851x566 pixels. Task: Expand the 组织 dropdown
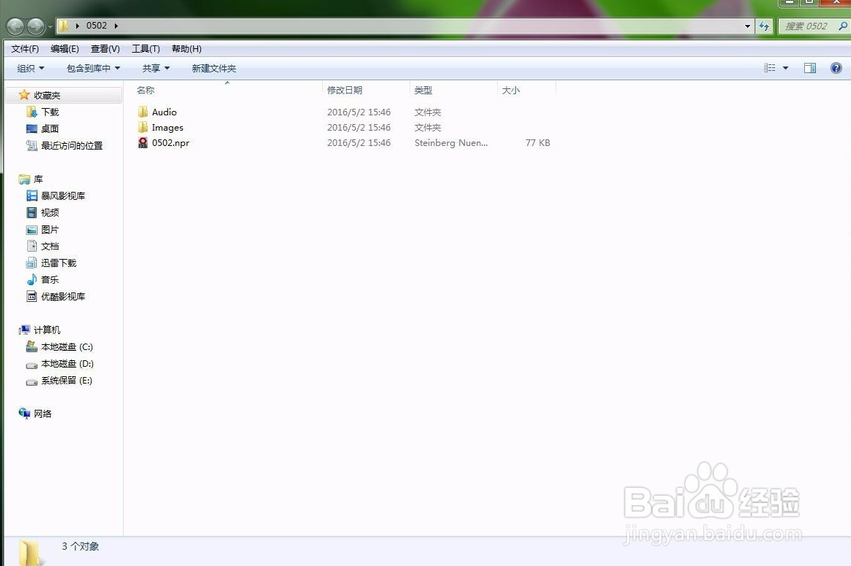[30, 68]
